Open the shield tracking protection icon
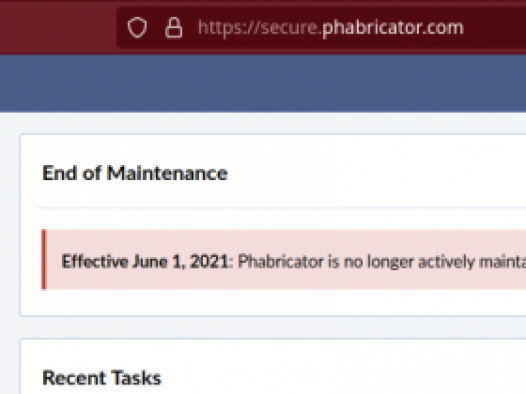 (x=137, y=27)
